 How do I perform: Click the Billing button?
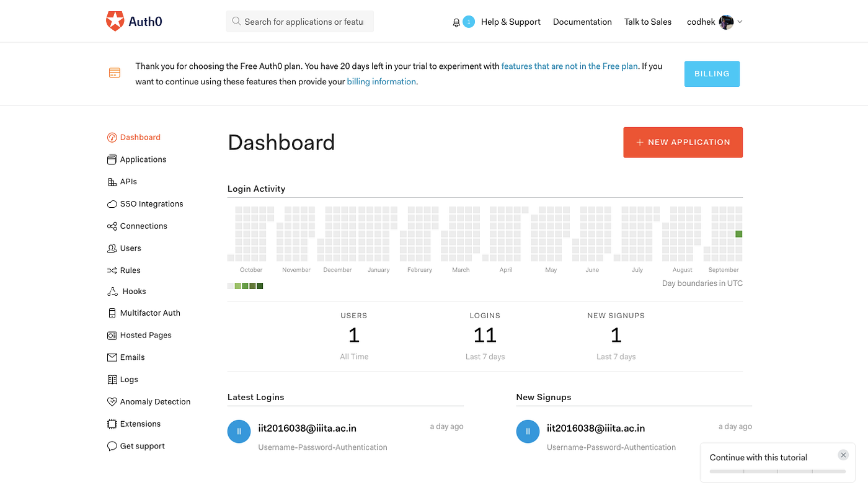[712, 74]
